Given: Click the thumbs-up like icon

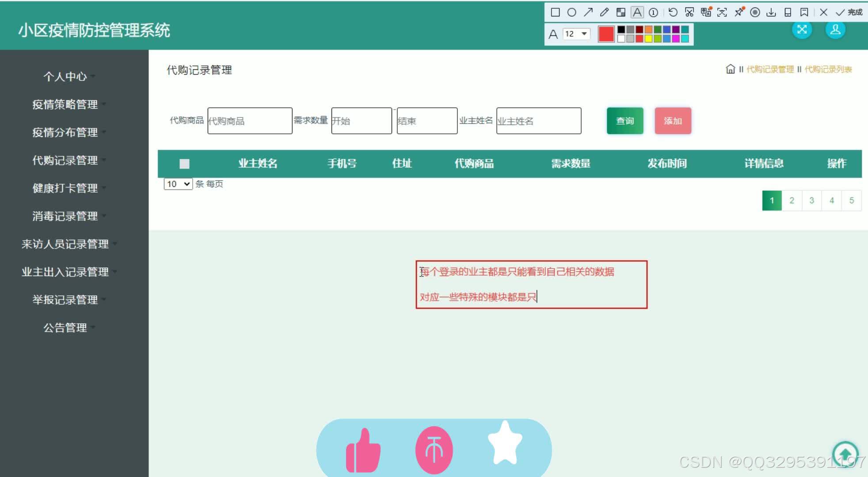Looking at the screenshot, I should tap(363, 451).
